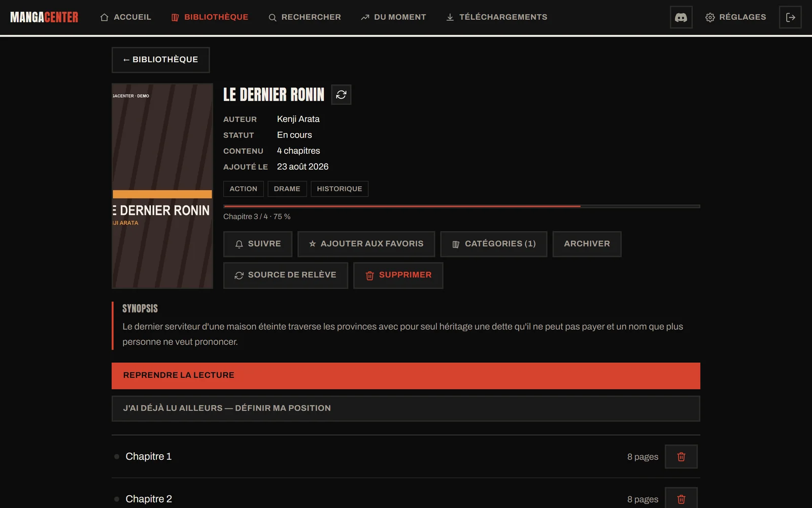Viewport: 812px width, 508px height.
Task: Select the Historique genre tag
Action: coord(340,189)
